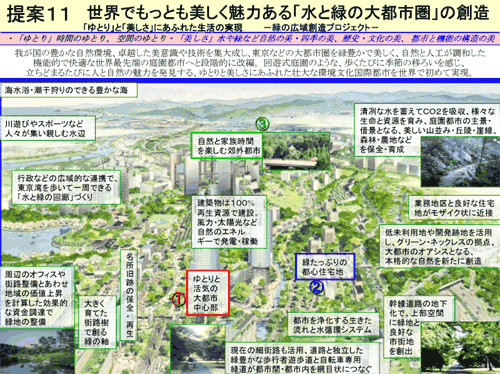Click the mountain stream photo on right
This screenshot has height=374, width=500.
[460, 162]
